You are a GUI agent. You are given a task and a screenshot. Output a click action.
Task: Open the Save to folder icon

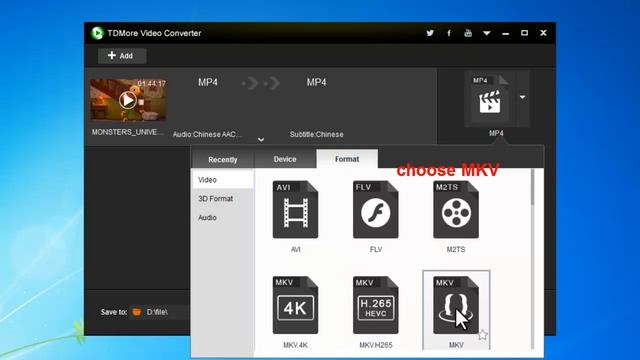click(x=137, y=312)
